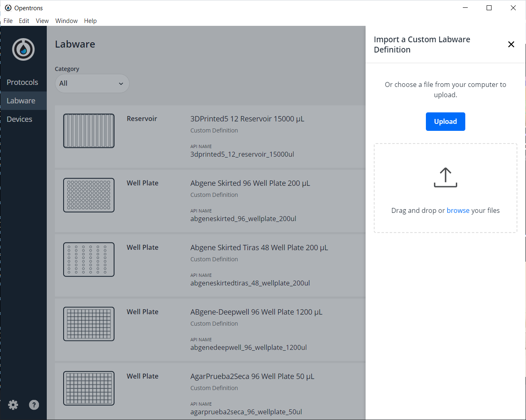The width and height of the screenshot is (526, 420).
Task: Open the Edit menu
Action: [x=24, y=21]
